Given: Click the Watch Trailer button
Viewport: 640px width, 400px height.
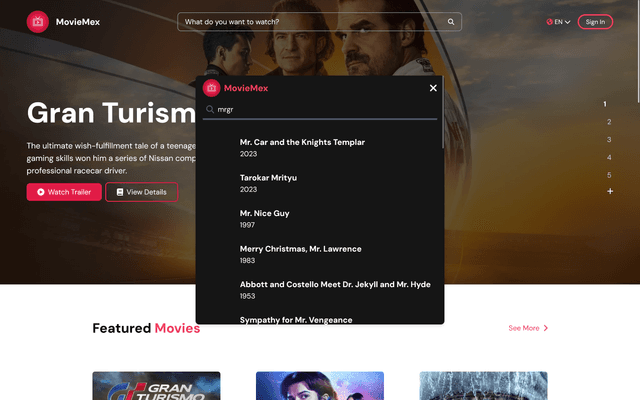Looking at the screenshot, I should pos(64,192).
